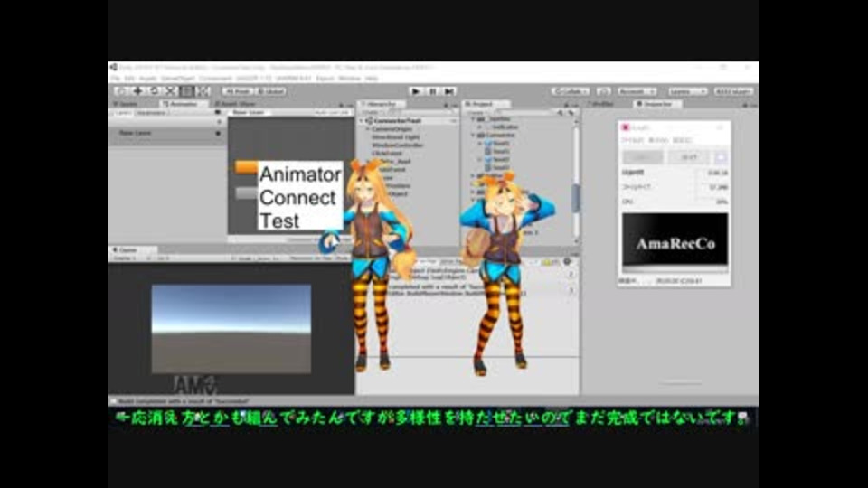Switch to the Scene tab
This screenshot has width=868, height=488.
click(127, 104)
